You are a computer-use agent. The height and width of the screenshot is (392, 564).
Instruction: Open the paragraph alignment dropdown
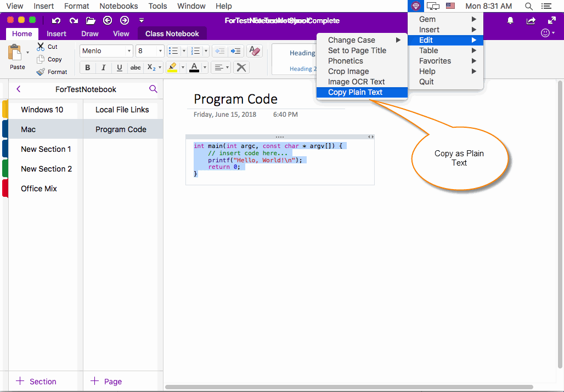click(221, 67)
